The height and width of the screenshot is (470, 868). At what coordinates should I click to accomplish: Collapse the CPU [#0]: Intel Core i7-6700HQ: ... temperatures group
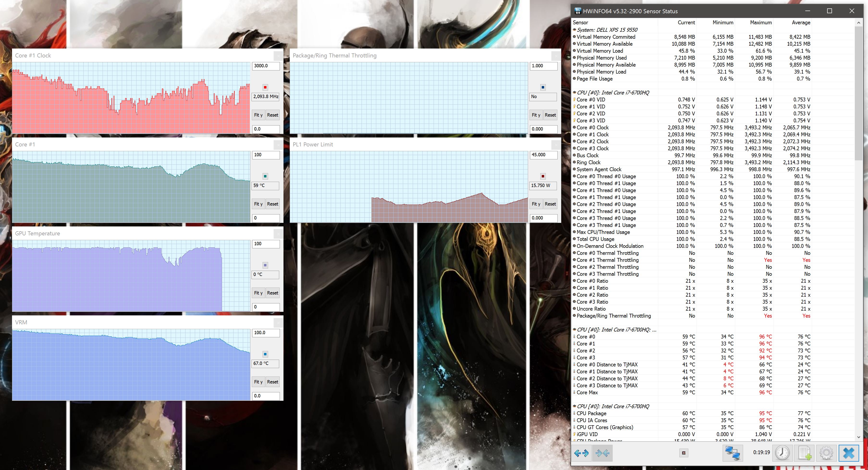(x=574, y=329)
